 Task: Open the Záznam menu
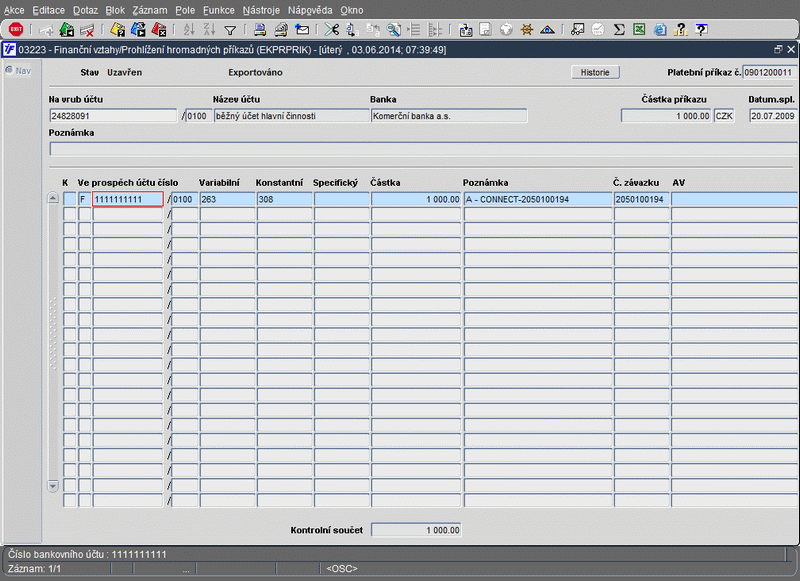click(x=150, y=10)
